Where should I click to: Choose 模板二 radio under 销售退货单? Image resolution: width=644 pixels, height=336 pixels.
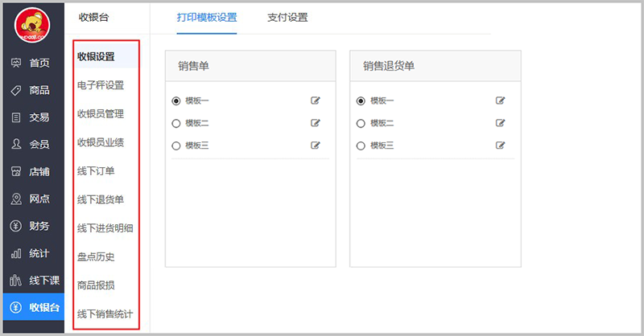click(x=361, y=123)
